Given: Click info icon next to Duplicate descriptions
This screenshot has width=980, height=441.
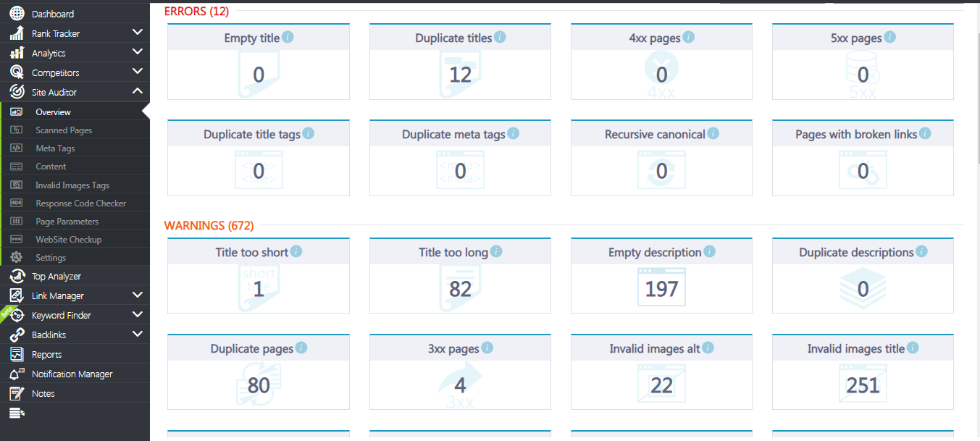Looking at the screenshot, I should click(921, 251).
